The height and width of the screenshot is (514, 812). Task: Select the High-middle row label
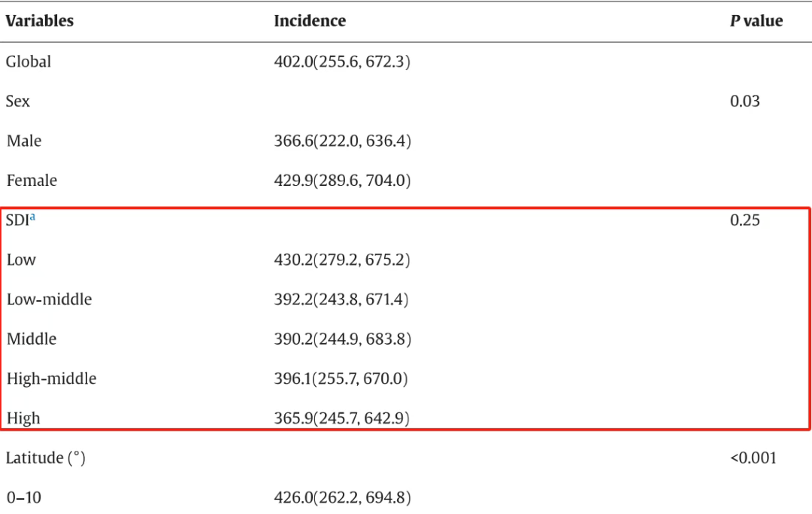click(x=51, y=378)
